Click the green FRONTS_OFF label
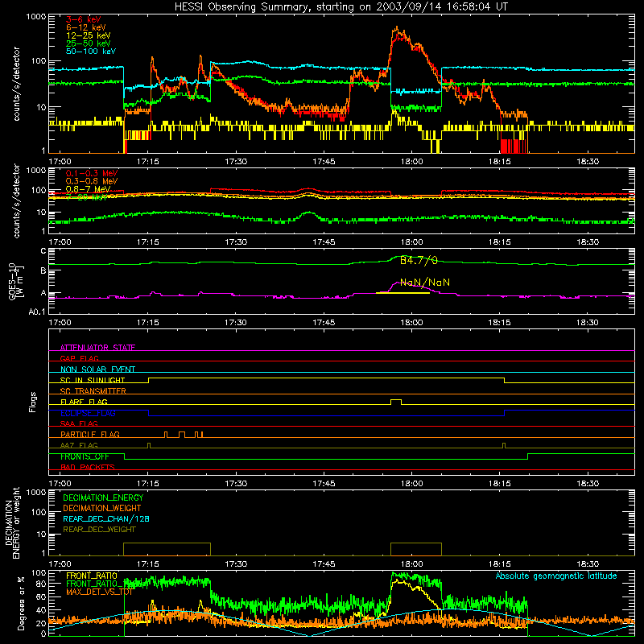Viewport: 644px width, 644px height. click(85, 456)
